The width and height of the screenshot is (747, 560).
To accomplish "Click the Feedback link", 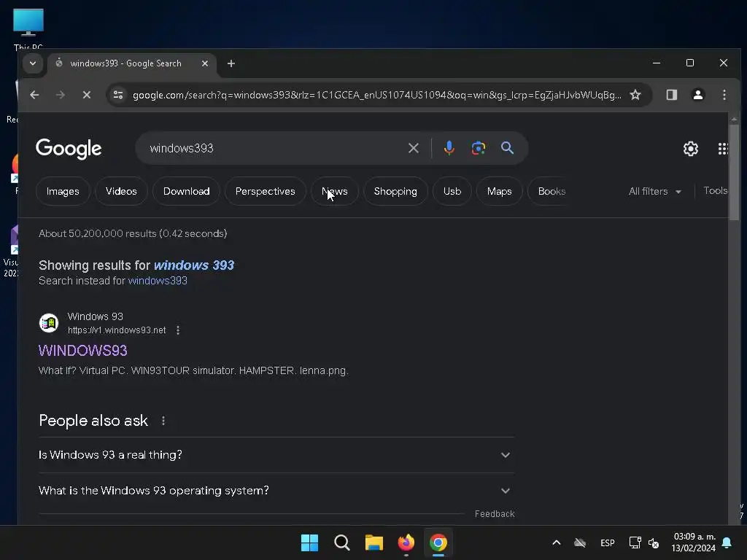I will [495, 514].
